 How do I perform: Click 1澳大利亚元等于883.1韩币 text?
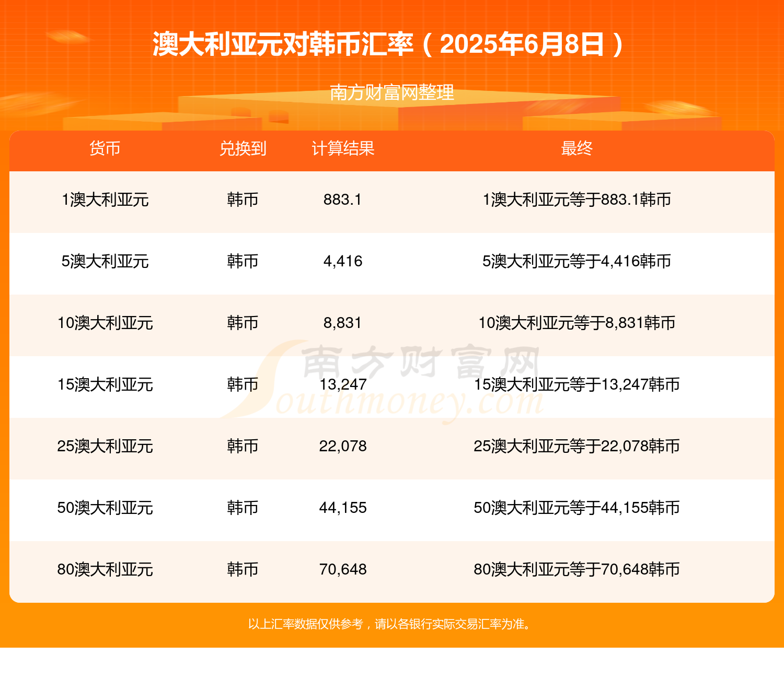577,200
